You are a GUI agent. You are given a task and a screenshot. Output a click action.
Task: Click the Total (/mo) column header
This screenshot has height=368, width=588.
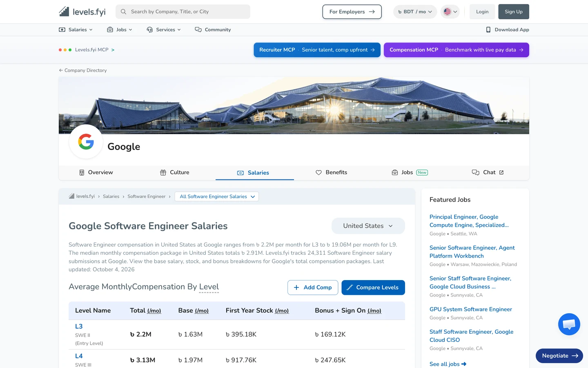(x=145, y=310)
